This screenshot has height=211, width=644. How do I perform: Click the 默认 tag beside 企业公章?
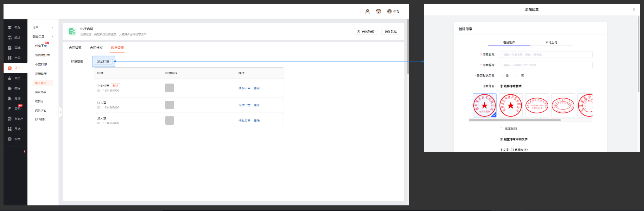pos(115,86)
